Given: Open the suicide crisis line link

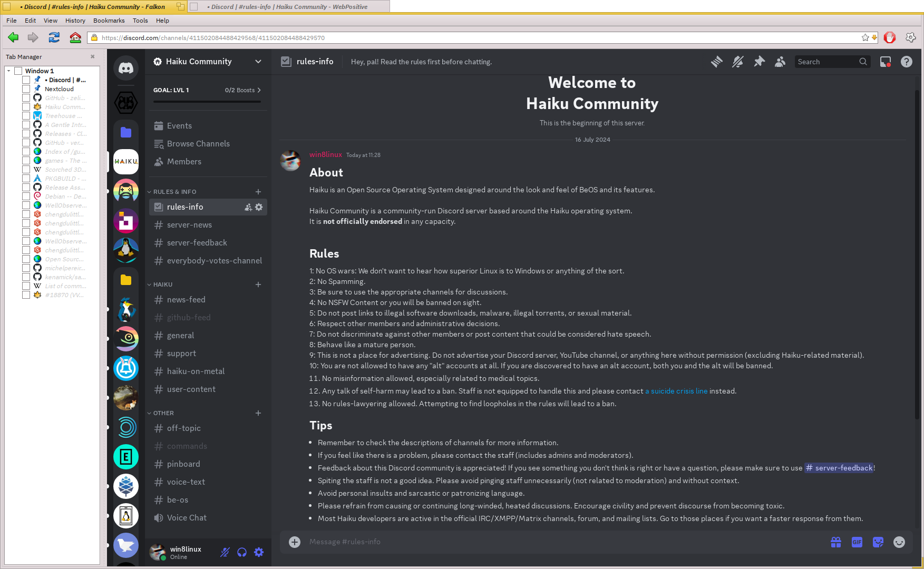Looking at the screenshot, I should pos(676,391).
